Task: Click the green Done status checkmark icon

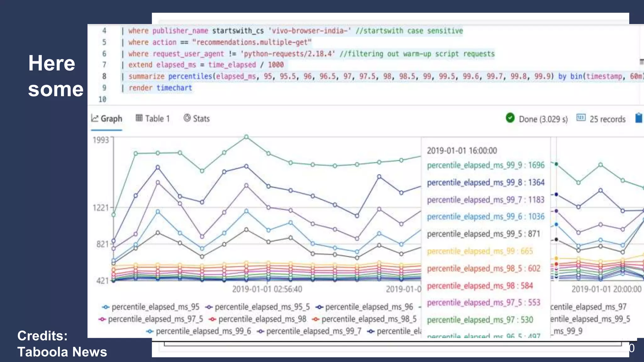Action: coord(510,118)
